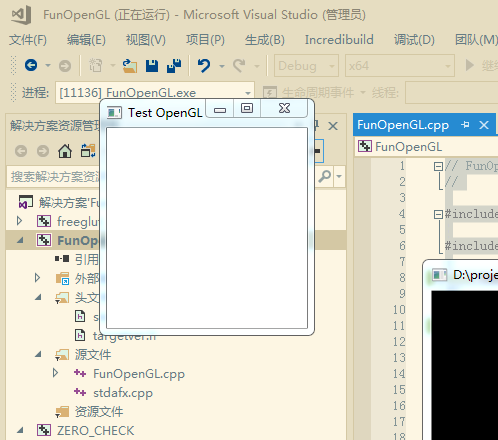
Task: Open the Incredibuild menu
Action: click(339, 40)
